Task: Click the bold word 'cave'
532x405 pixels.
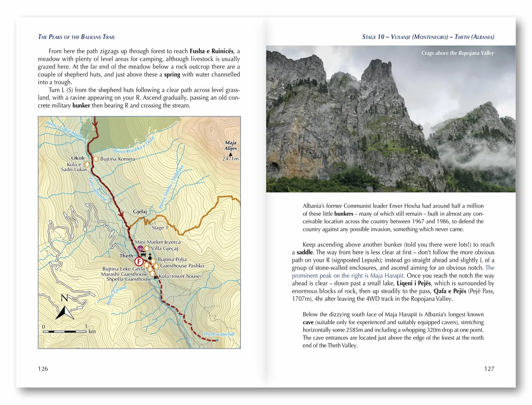Action: 308,322
